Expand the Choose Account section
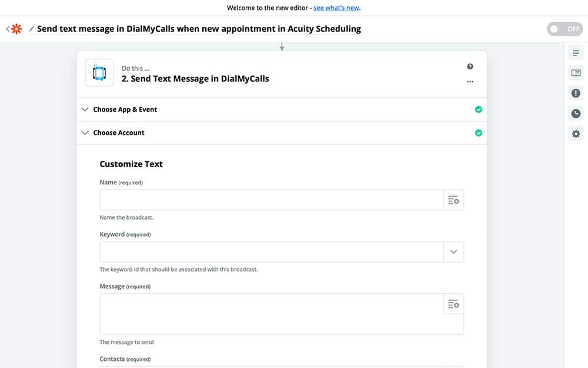588x368 pixels. 118,132
